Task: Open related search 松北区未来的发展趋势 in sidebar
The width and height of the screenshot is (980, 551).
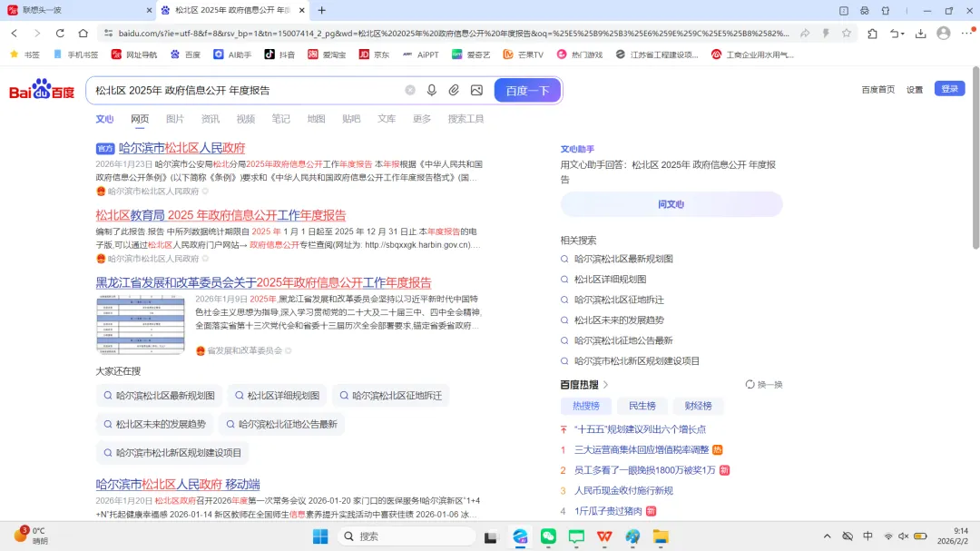Action: [619, 320]
